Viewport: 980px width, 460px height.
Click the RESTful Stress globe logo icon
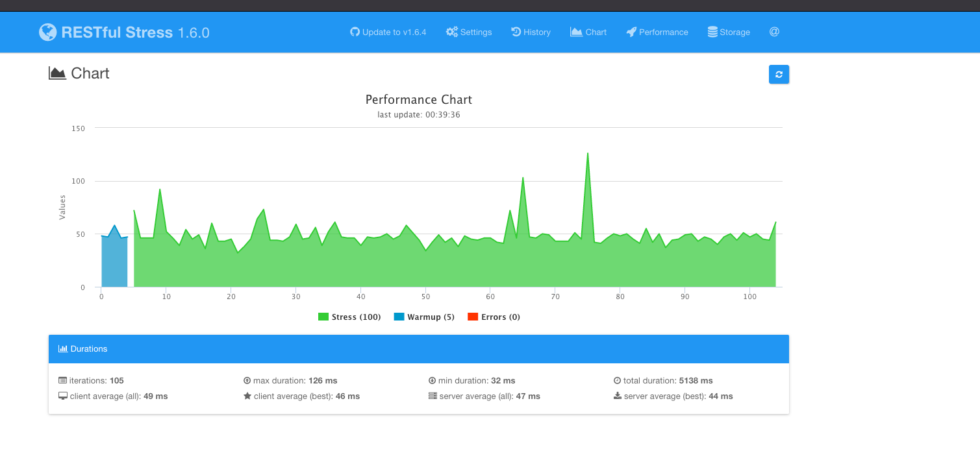click(47, 32)
